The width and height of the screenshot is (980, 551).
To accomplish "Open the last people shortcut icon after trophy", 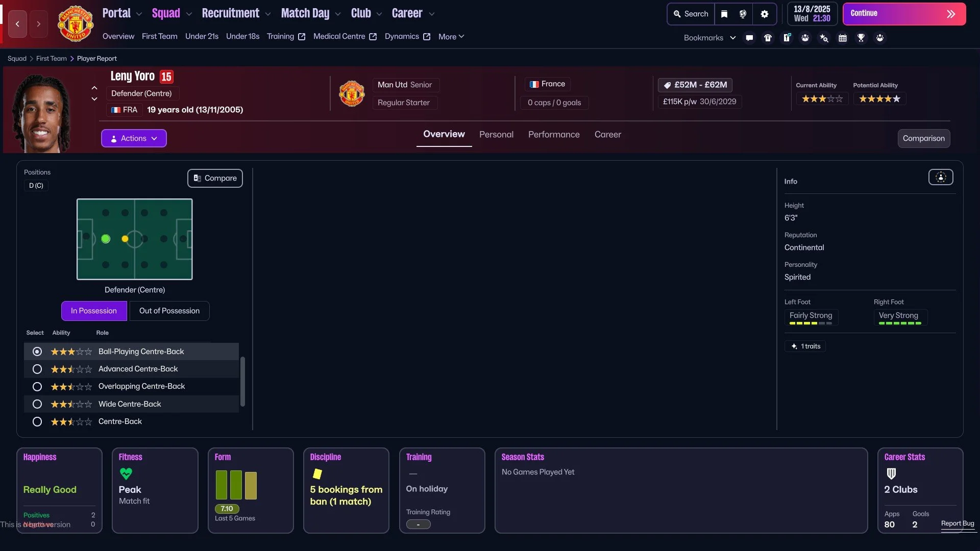I will pyautogui.click(x=880, y=38).
